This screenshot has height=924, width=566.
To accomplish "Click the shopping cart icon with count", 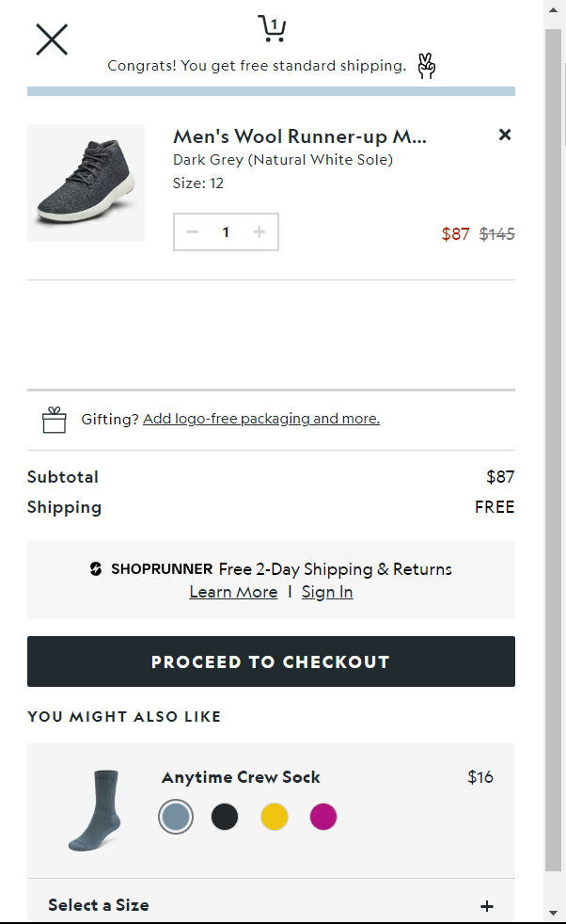I will (272, 28).
